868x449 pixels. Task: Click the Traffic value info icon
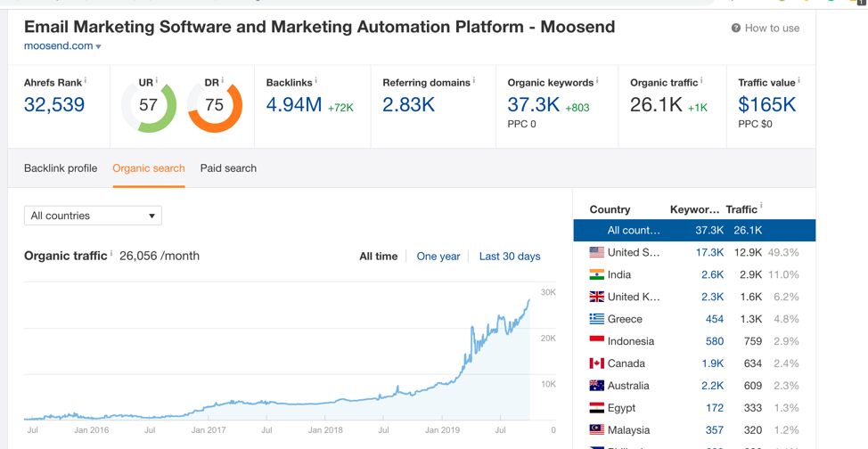click(798, 81)
